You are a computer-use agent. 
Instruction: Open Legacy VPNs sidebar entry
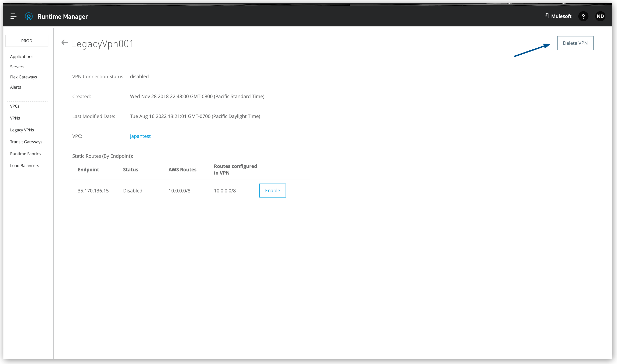(x=22, y=130)
